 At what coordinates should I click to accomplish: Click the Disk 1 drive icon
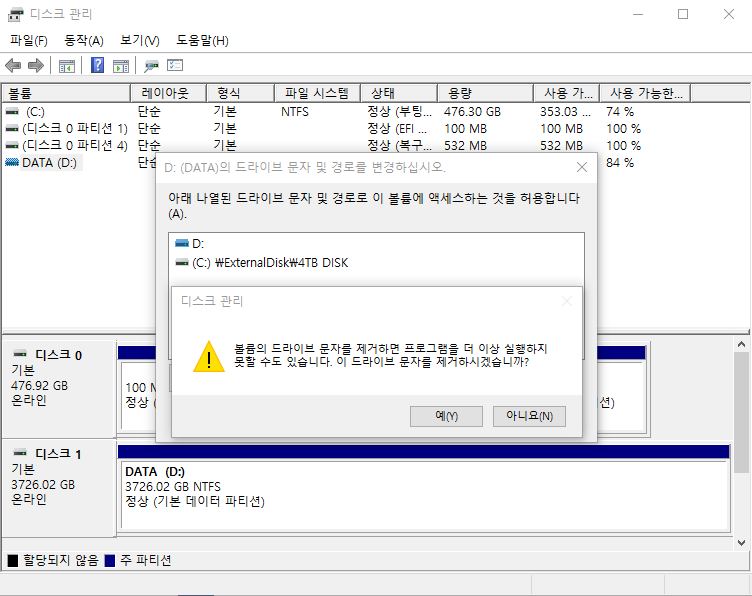pyautogui.click(x=20, y=453)
